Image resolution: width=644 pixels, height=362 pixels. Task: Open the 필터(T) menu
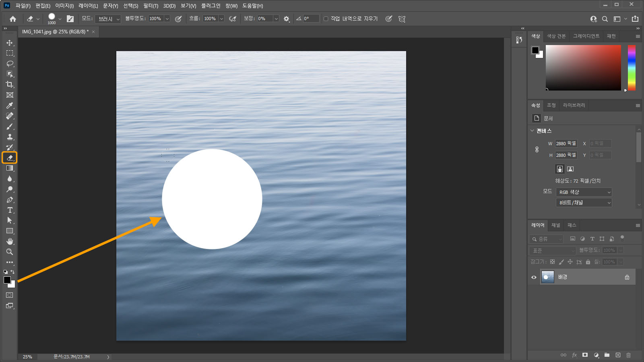pyautogui.click(x=151, y=6)
